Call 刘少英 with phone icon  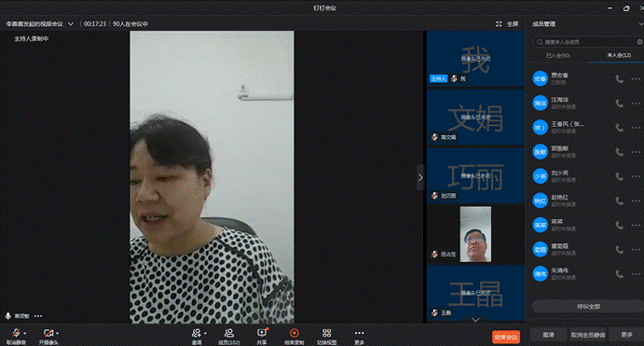tap(620, 176)
